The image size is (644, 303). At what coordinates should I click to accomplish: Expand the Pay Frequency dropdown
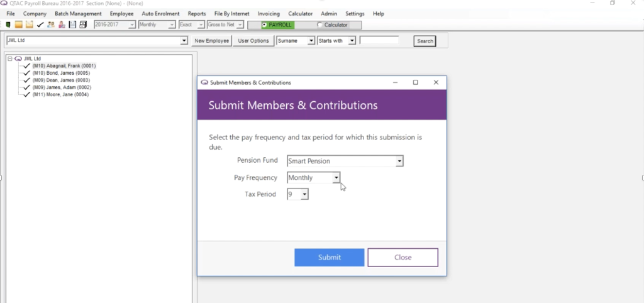(336, 178)
